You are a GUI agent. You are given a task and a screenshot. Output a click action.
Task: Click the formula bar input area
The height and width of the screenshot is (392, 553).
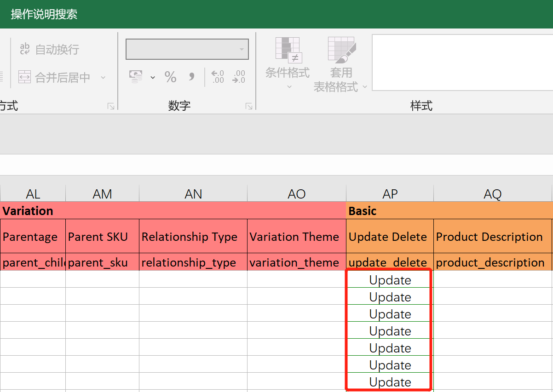[276, 165]
